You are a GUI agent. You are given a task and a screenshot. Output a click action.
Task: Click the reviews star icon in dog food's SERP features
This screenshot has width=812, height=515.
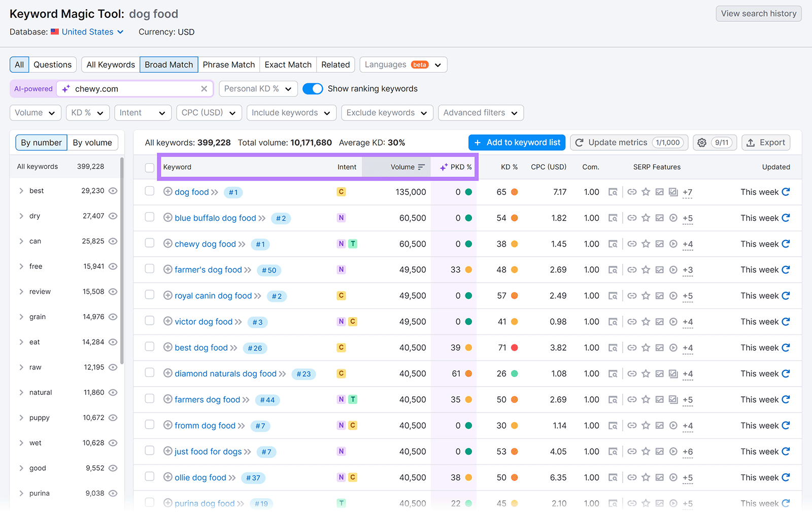pyautogui.click(x=646, y=192)
